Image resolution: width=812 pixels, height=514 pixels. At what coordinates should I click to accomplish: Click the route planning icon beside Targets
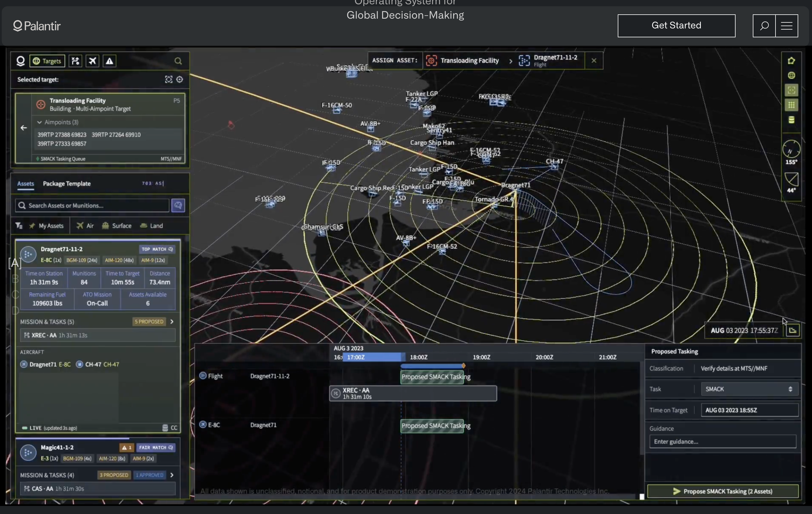point(76,61)
